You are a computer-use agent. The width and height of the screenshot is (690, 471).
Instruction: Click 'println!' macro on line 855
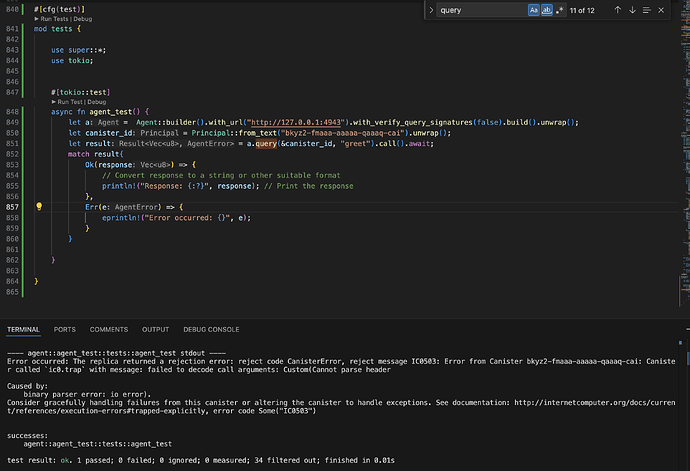119,186
